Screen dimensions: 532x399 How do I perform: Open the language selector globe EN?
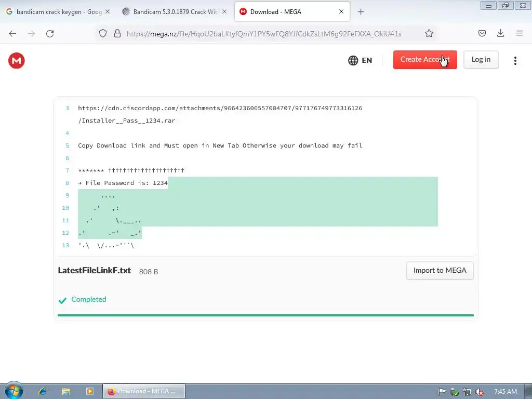click(360, 60)
